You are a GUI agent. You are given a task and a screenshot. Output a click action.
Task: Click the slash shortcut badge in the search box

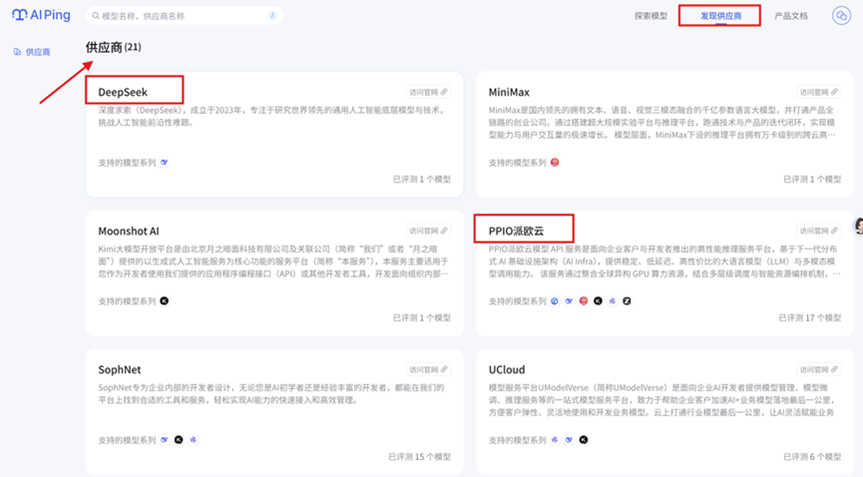coord(272,16)
